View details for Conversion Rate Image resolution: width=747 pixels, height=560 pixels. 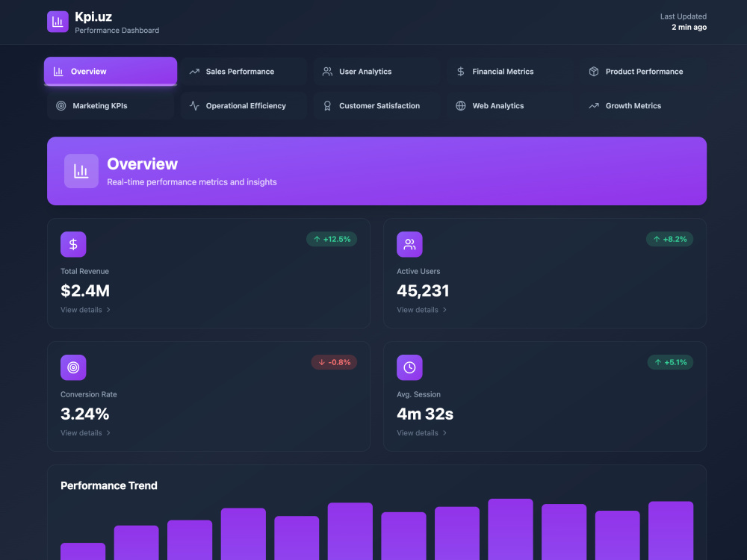tap(86, 433)
